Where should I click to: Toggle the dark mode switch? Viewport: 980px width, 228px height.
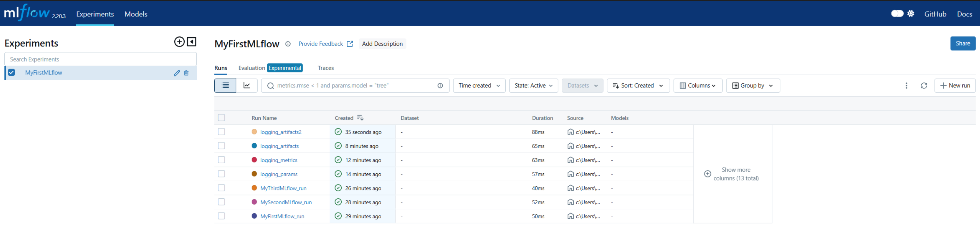897,14
